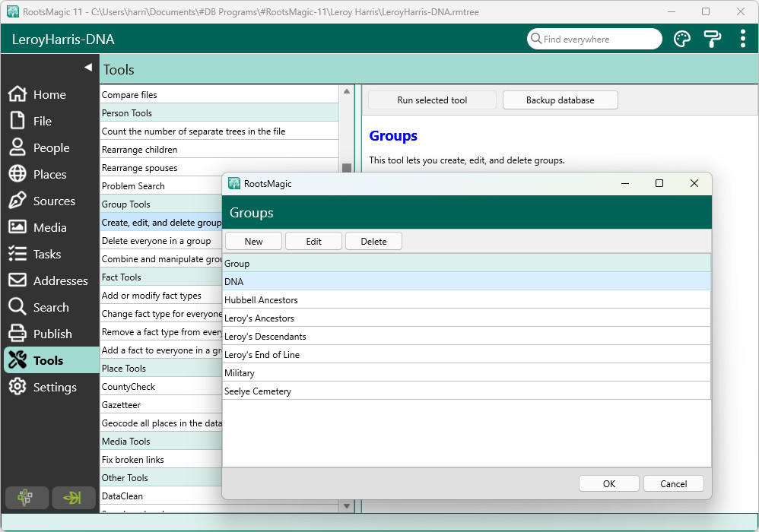This screenshot has height=532, width=759.
Task: Select Leroy's Ancestors group
Action: coord(467,318)
